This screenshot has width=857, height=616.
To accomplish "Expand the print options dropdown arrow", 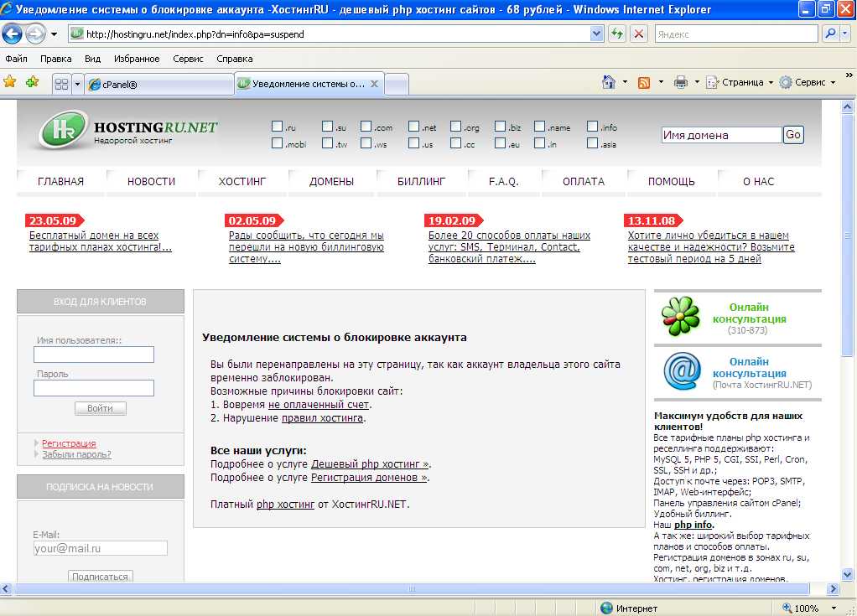I will pyautogui.click(x=697, y=82).
